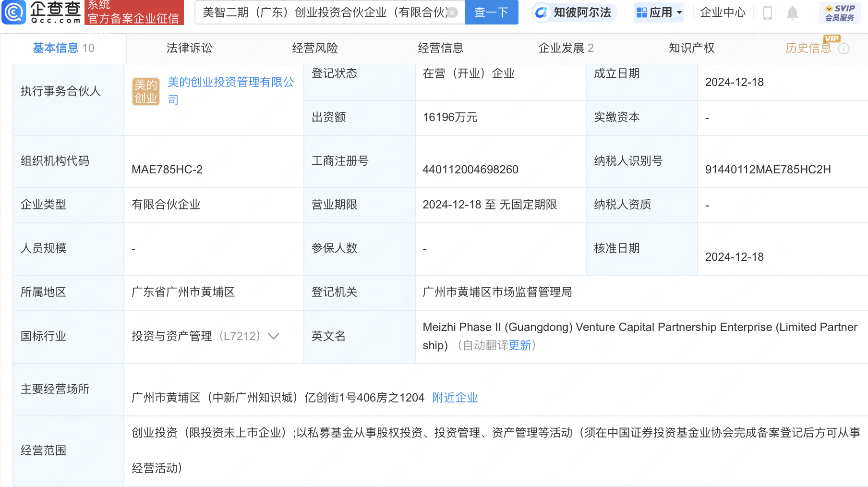Clear the search box with the X icon
The image size is (868, 487).
[x=452, y=12]
